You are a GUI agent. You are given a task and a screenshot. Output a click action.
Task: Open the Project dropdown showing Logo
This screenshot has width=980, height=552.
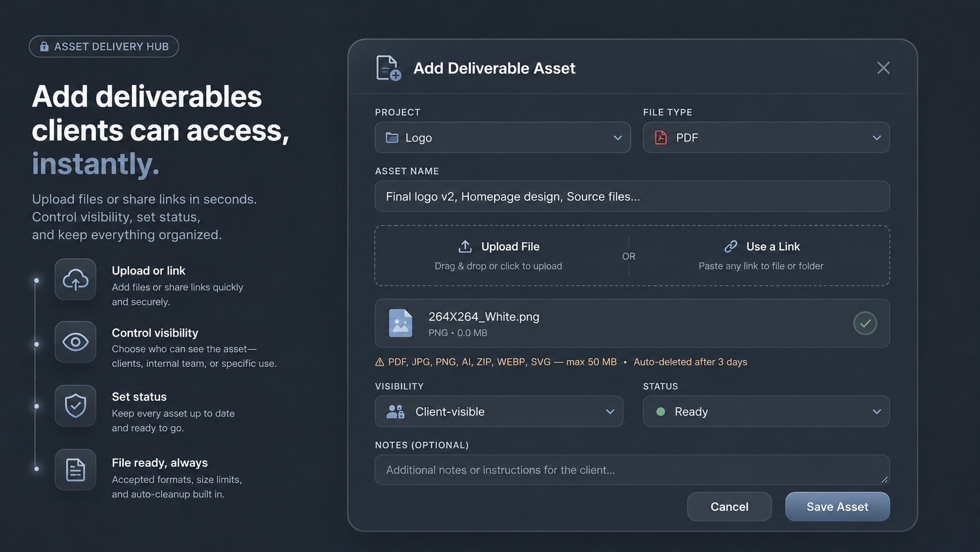(503, 137)
